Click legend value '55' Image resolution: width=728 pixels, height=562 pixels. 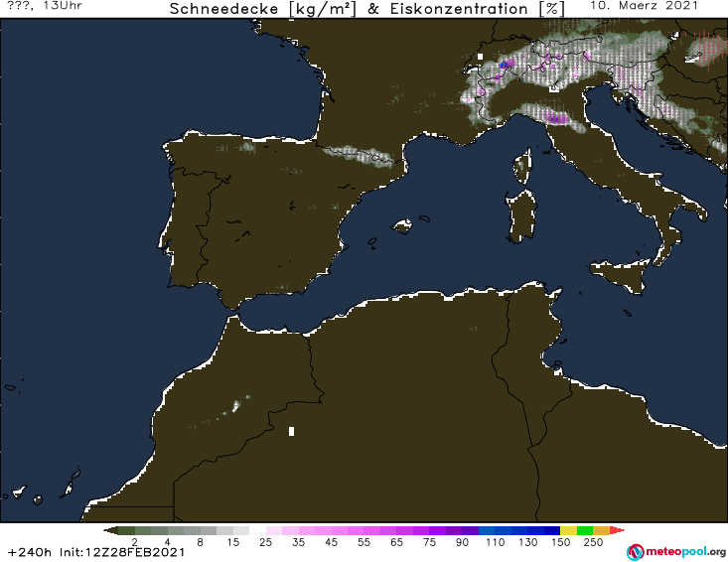[x=364, y=541]
